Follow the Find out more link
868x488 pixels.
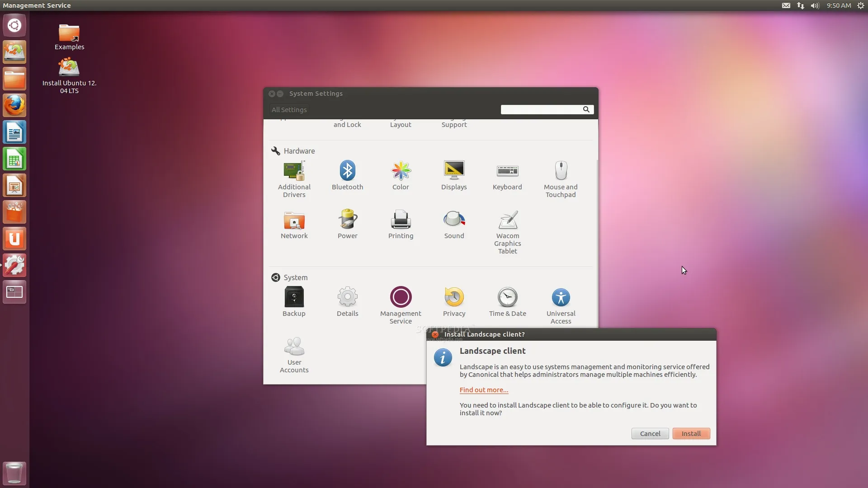tap(483, 389)
